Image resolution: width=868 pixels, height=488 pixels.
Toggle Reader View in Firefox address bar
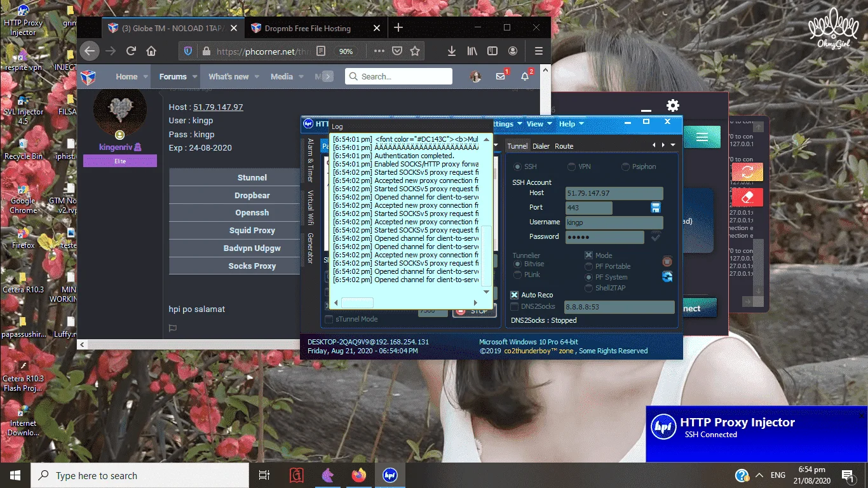[321, 51]
